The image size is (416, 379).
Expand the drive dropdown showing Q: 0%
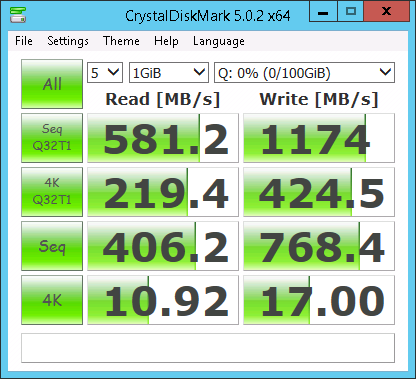click(x=304, y=72)
